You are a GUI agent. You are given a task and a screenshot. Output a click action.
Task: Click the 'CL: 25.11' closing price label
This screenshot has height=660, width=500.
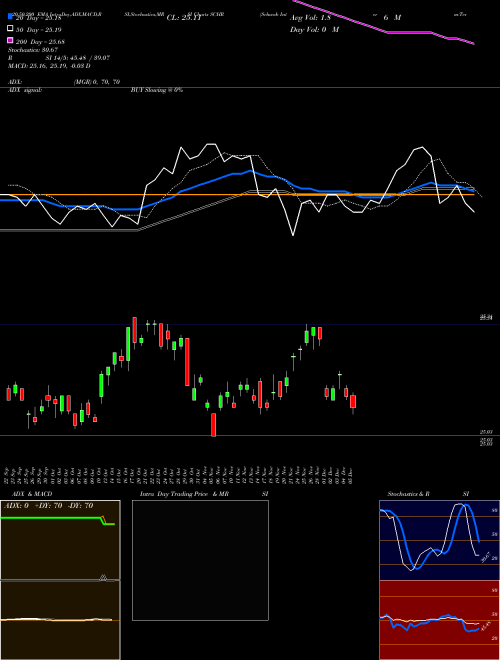click(184, 18)
